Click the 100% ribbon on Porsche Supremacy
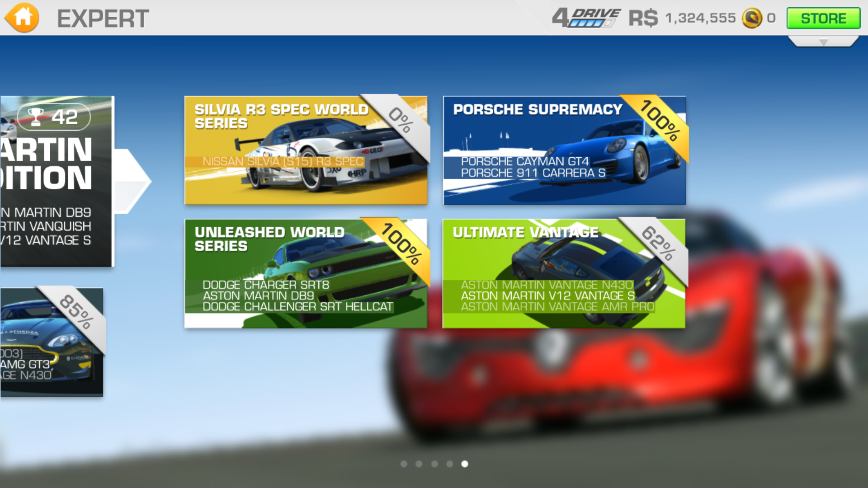 click(660, 121)
